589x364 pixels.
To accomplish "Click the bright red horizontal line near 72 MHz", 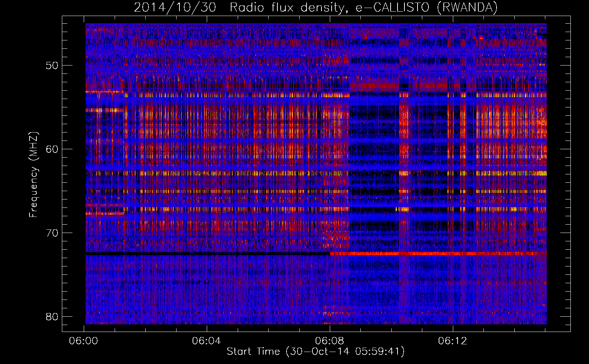I will point(438,253).
